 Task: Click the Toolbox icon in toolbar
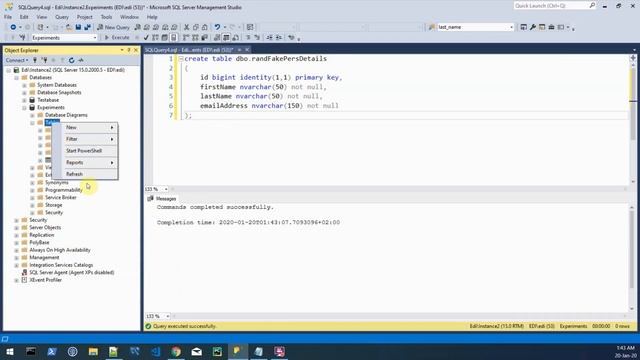551,27
